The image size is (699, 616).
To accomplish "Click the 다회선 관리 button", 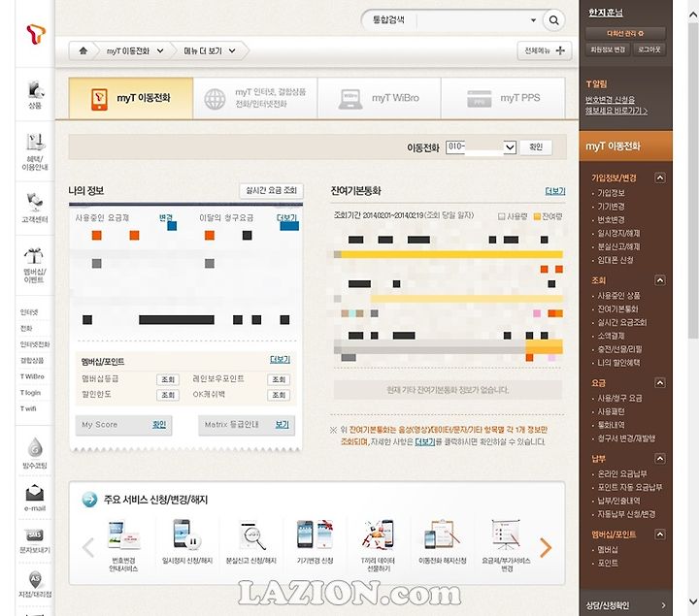I will [x=625, y=33].
